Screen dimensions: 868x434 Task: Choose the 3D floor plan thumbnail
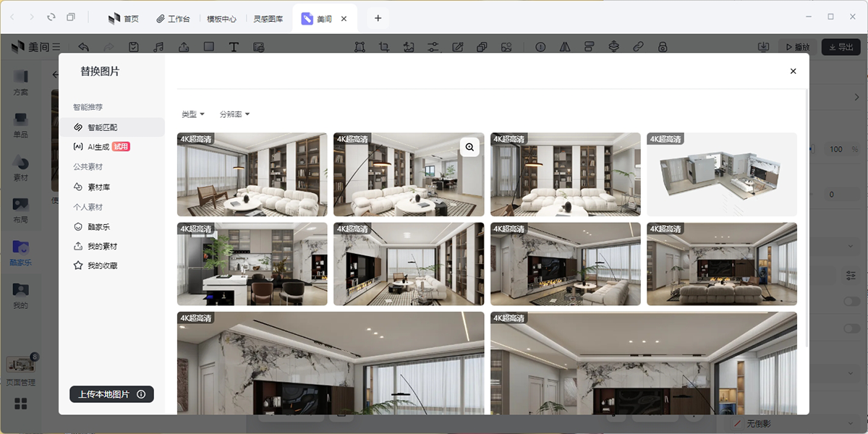pos(721,174)
